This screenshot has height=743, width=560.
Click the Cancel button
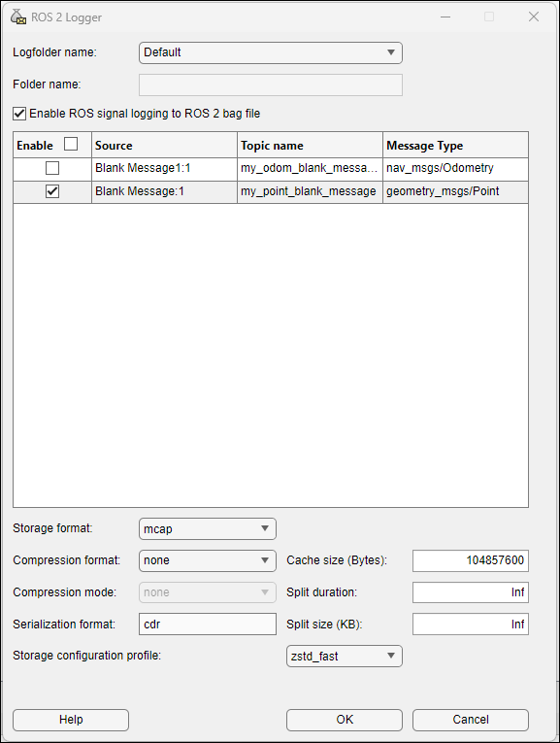click(x=471, y=720)
